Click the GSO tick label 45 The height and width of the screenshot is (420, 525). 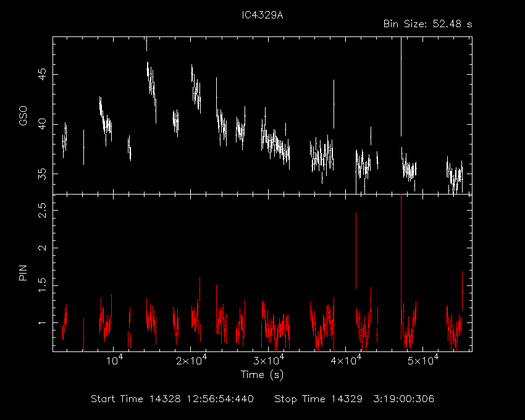pyautogui.click(x=43, y=74)
